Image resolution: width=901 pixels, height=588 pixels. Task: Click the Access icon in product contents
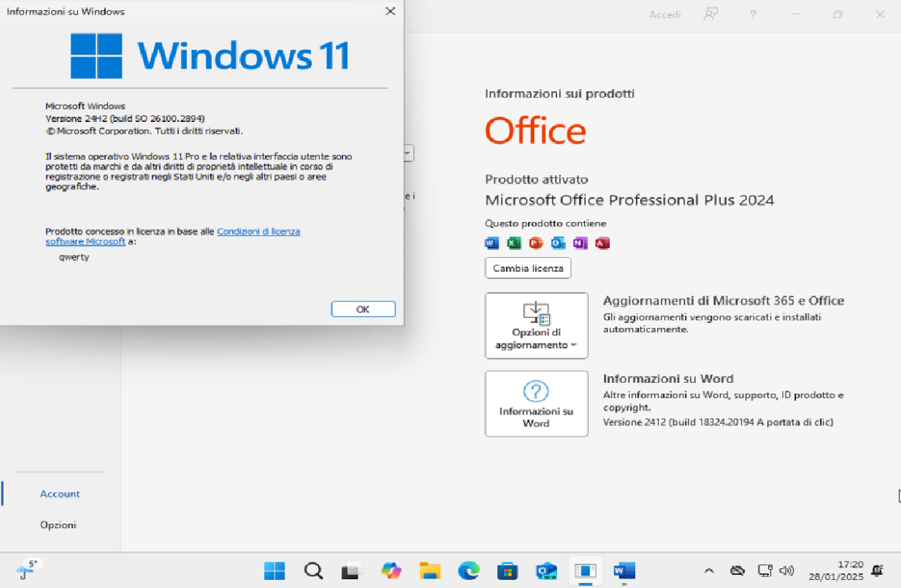point(603,243)
